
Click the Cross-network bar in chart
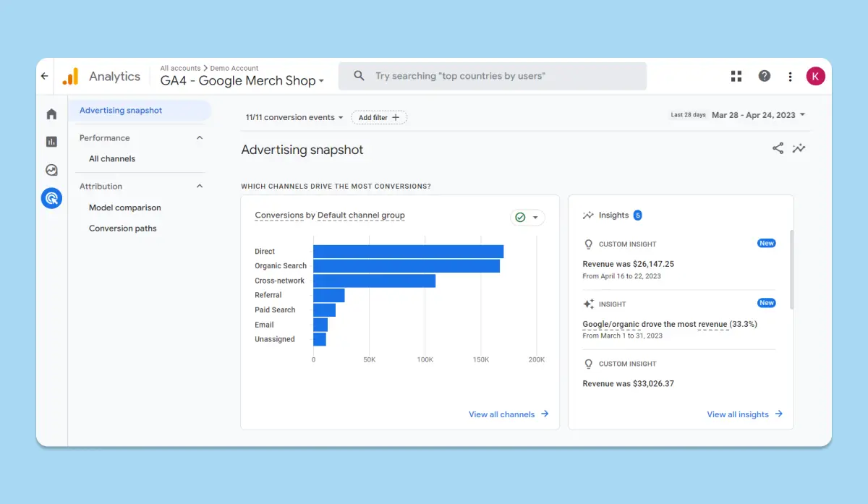coord(374,281)
